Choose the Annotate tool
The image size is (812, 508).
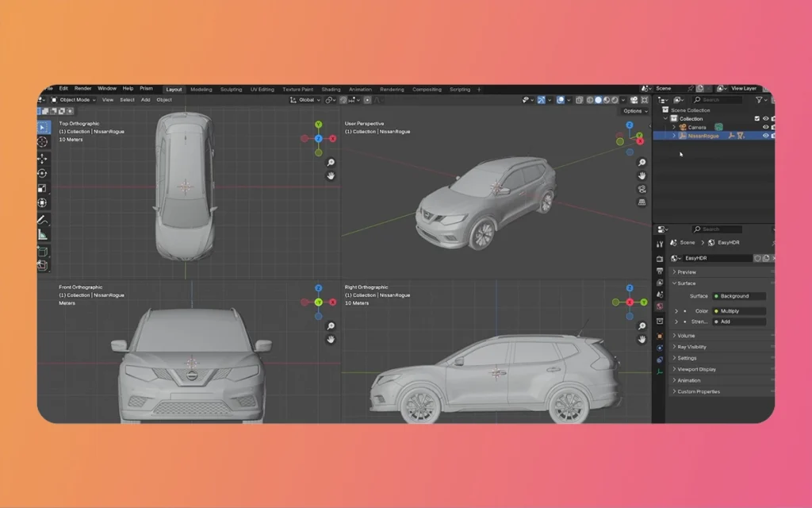coord(43,221)
